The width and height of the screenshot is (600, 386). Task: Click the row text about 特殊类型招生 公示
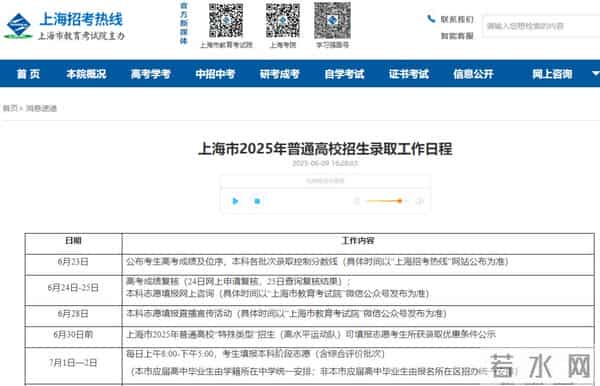click(311, 335)
